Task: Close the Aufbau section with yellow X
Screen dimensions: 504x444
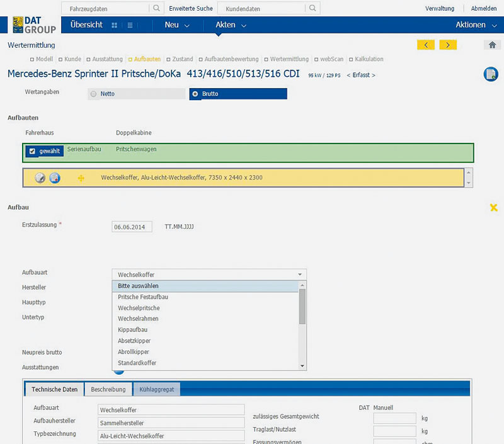Action: [x=494, y=208]
